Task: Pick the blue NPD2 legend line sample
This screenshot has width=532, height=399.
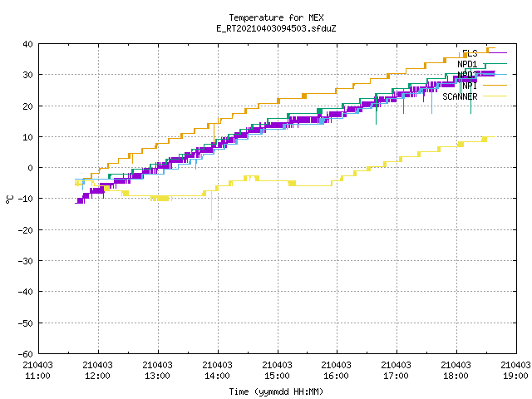Action: point(495,74)
